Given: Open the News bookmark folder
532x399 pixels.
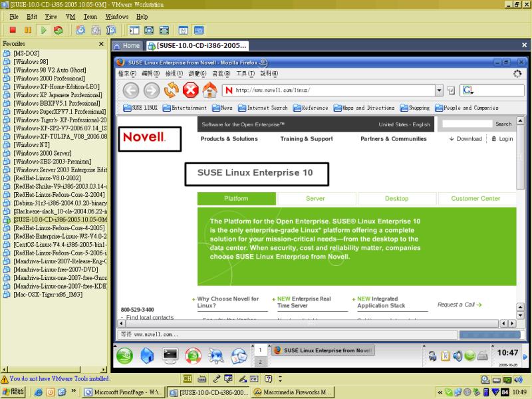Looking at the screenshot, I should point(222,108).
